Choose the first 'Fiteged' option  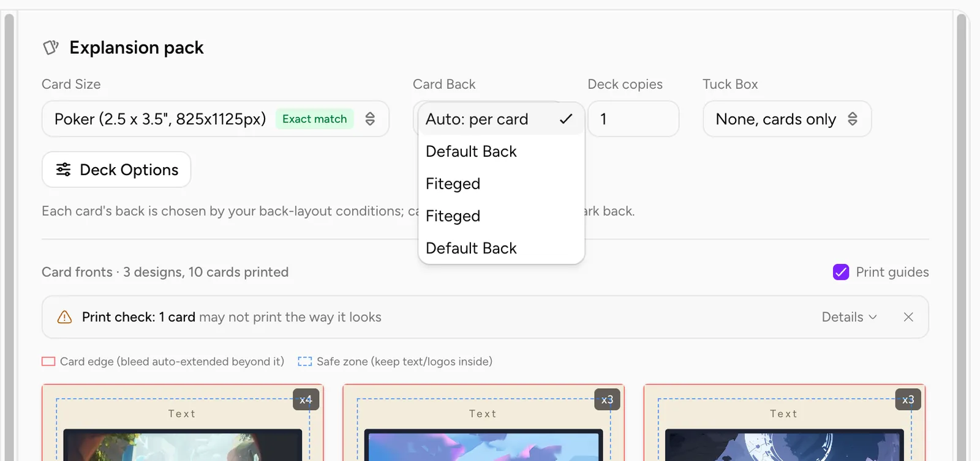[501, 184]
